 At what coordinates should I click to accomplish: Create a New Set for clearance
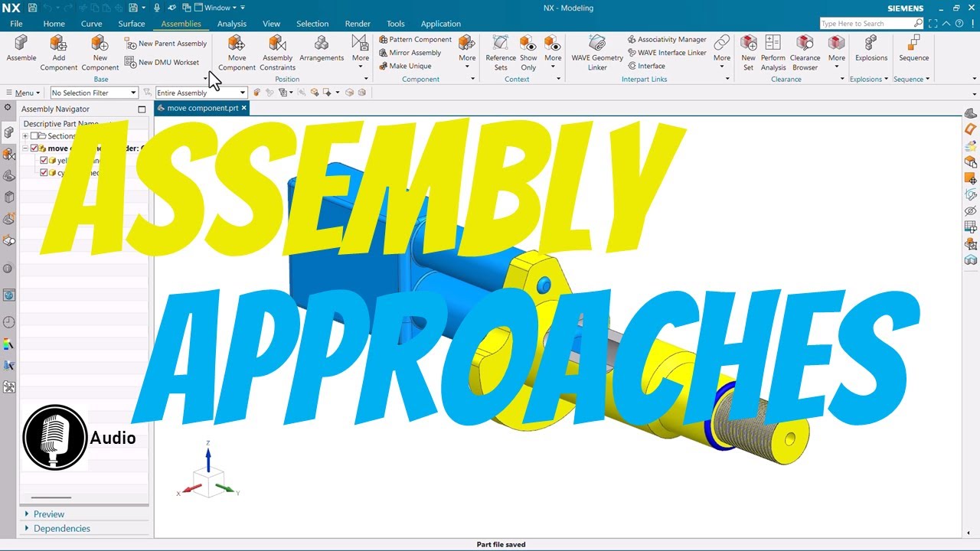pyautogui.click(x=748, y=53)
